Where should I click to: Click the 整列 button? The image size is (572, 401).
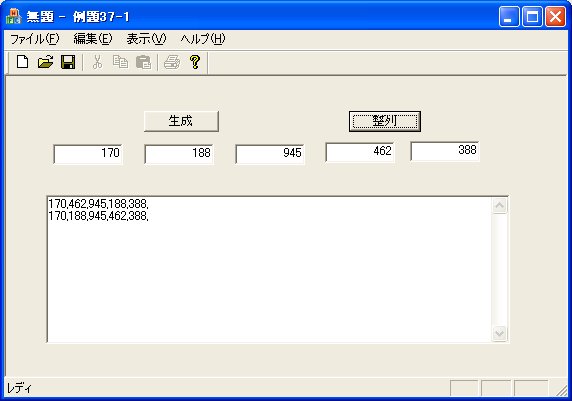[385, 121]
